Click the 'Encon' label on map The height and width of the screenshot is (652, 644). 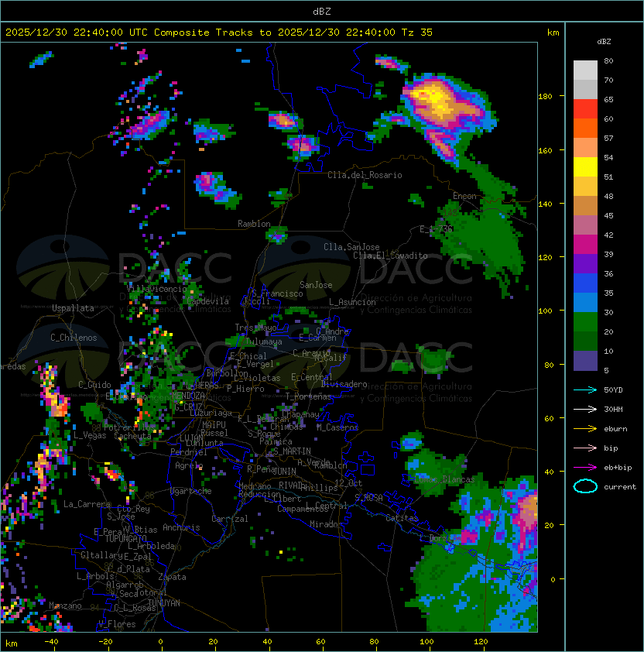[x=464, y=195]
